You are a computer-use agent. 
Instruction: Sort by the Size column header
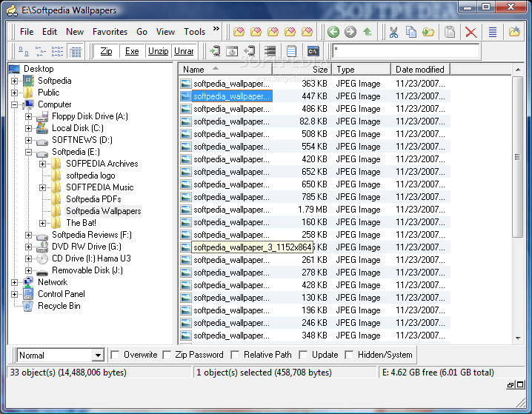(302, 69)
